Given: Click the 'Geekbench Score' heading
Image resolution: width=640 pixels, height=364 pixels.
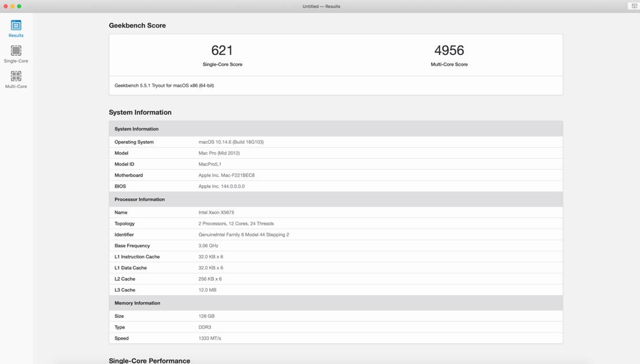Looking at the screenshot, I should (137, 25).
